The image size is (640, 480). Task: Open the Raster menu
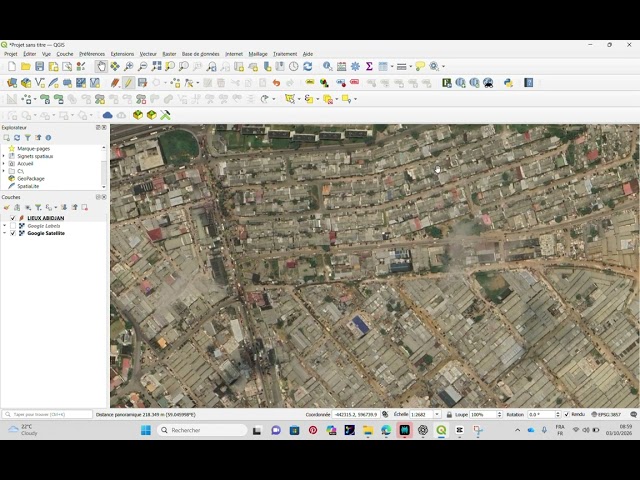tap(169, 54)
